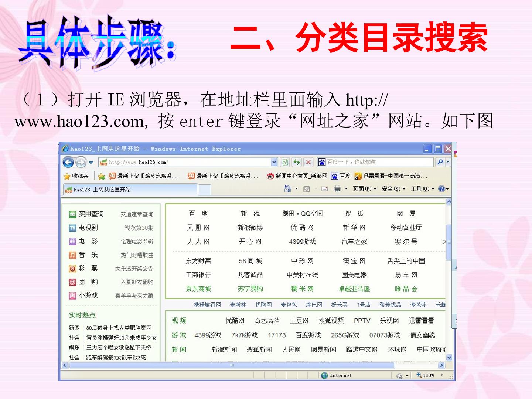Open the 安全(S) menu
The width and height of the screenshot is (532, 399).
[393, 189]
